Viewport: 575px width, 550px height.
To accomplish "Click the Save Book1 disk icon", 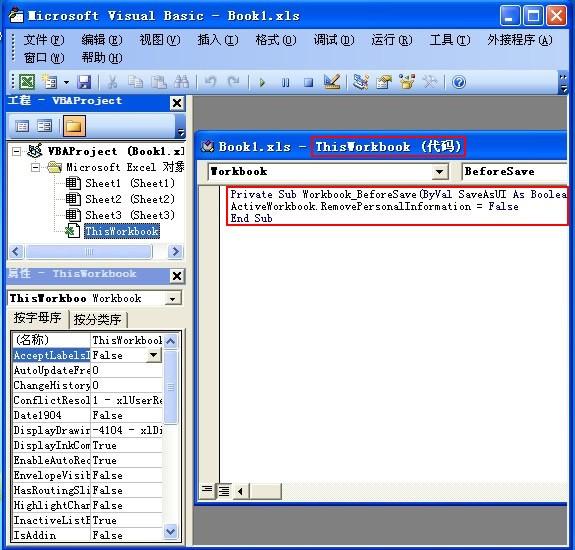I will pos(84,82).
